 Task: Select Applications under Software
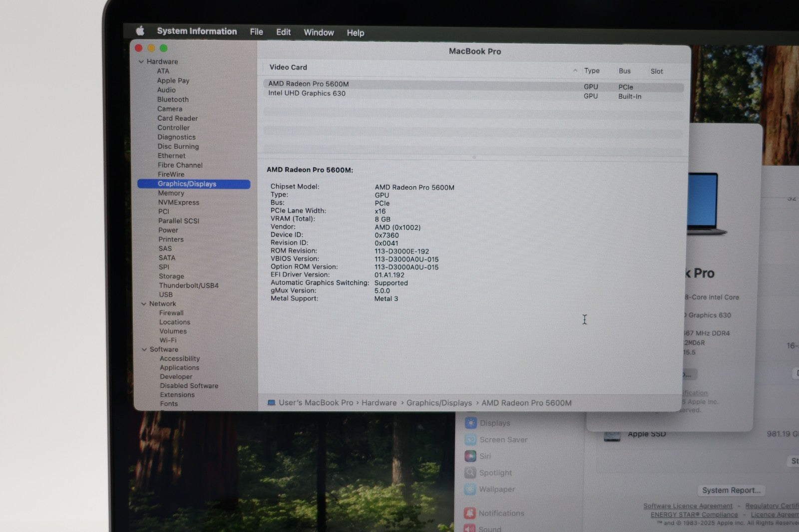pos(180,368)
